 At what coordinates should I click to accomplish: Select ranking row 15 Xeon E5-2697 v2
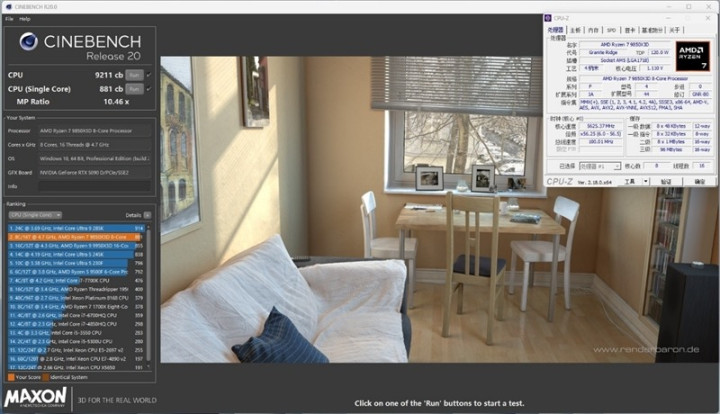pyautogui.click(x=76, y=350)
